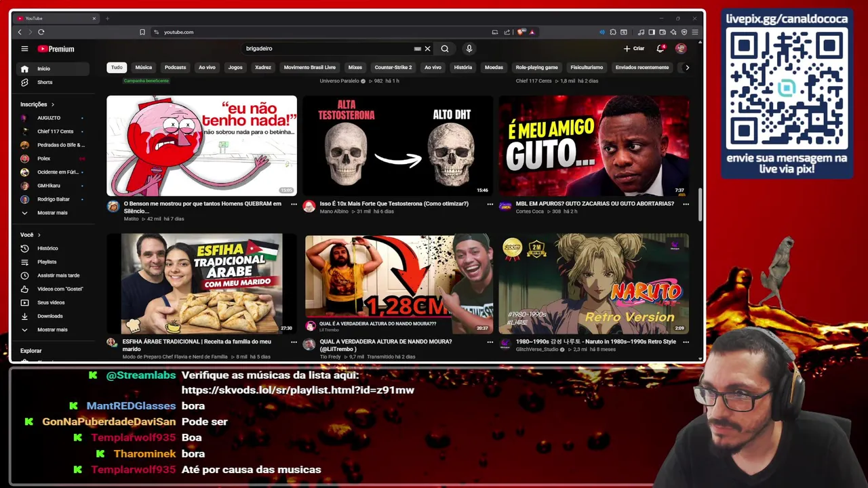
Task: Click the search magnifier button
Action: coord(445,49)
